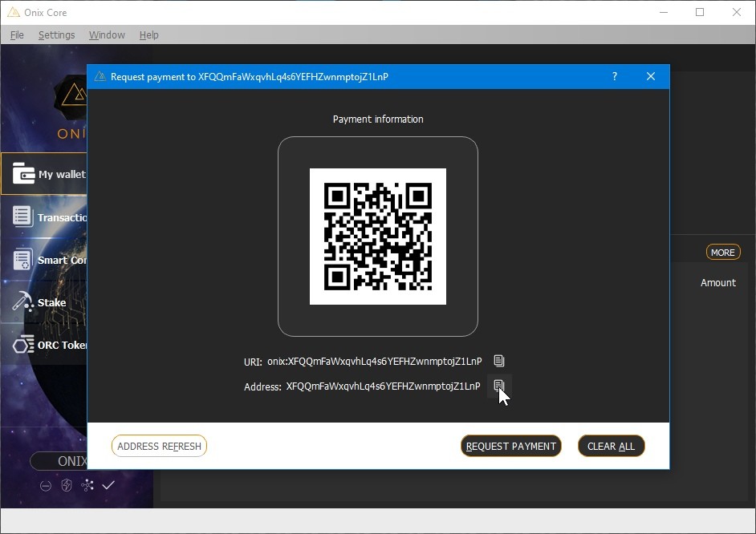
Task: Open the Help menu
Action: (148, 34)
